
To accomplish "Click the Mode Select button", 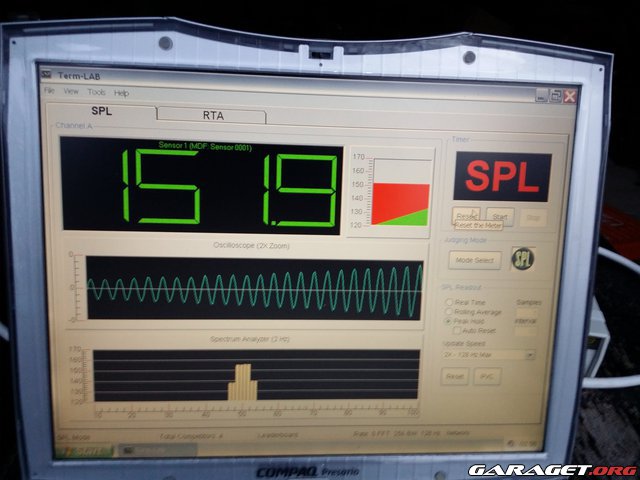I will tap(476, 259).
